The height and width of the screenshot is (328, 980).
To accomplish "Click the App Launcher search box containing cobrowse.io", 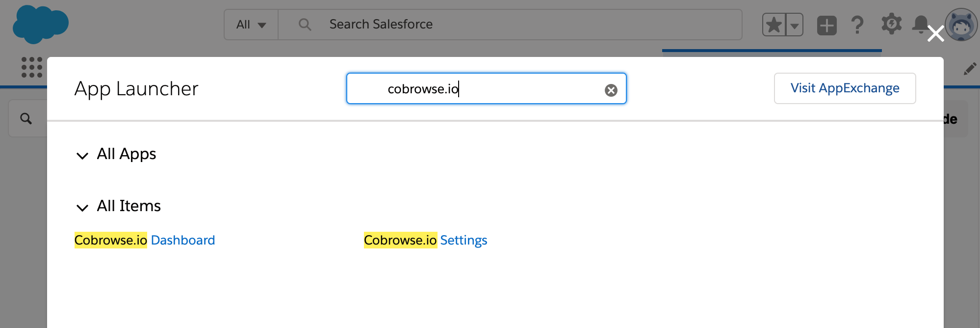I will [486, 88].
